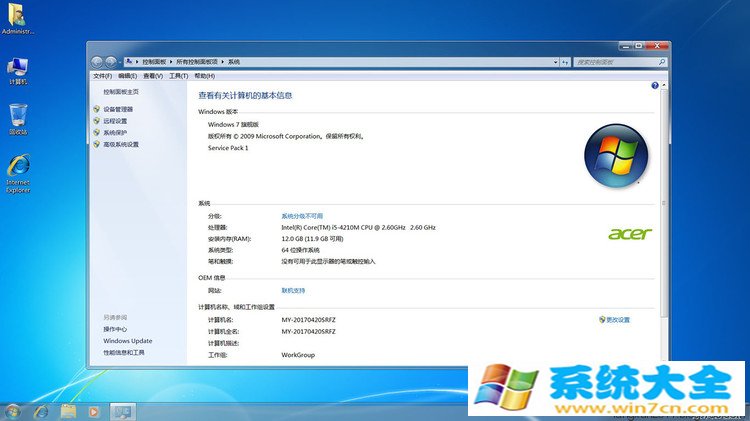This screenshot has width=750, height=421.
Task: Click the Back navigation arrow
Action: (97, 62)
